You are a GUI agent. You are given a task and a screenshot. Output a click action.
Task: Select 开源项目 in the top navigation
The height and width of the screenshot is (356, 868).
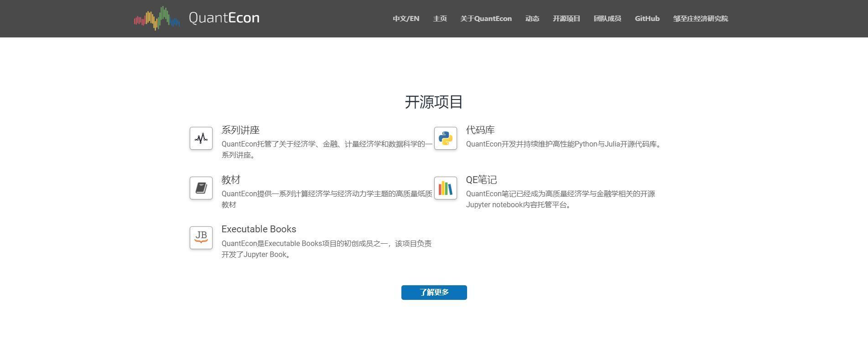coord(567,19)
